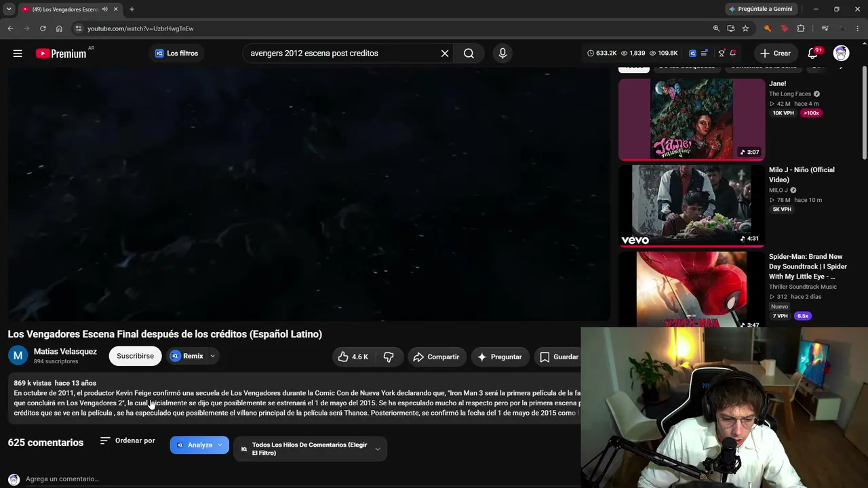
Task: Open Chrome three-dot menu
Action: tap(857, 28)
